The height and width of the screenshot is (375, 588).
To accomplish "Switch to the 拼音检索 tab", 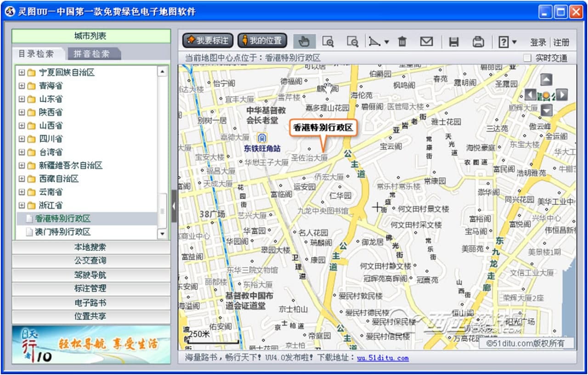I will point(92,54).
